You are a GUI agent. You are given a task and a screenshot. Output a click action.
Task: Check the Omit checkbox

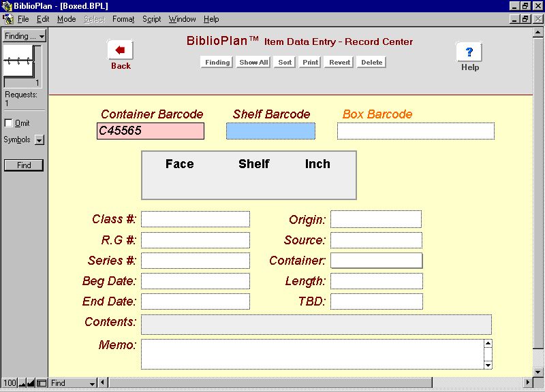coord(8,123)
